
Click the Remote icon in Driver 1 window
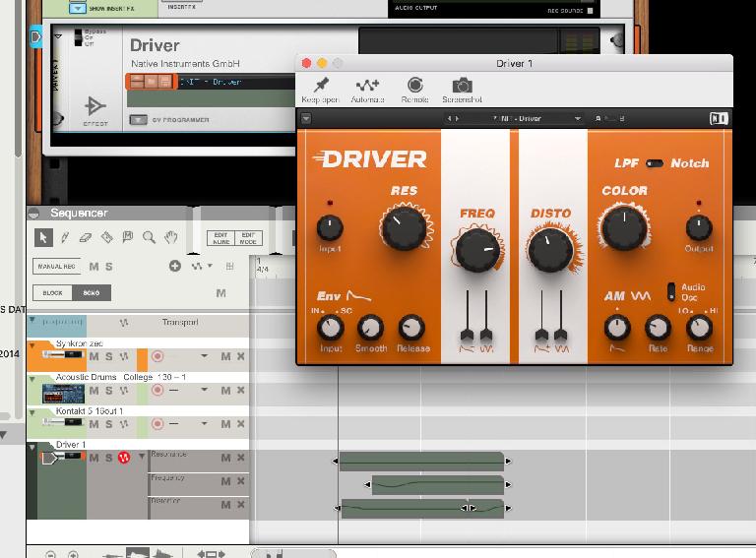coord(414,86)
